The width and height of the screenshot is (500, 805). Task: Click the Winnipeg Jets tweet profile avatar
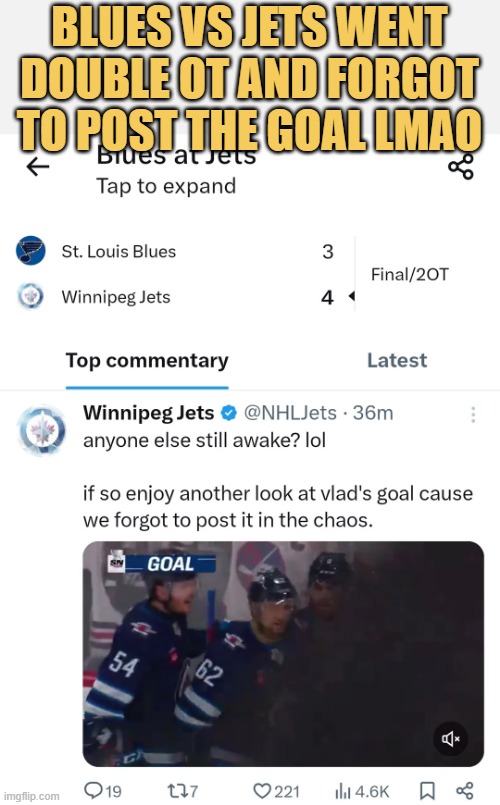click(x=42, y=430)
